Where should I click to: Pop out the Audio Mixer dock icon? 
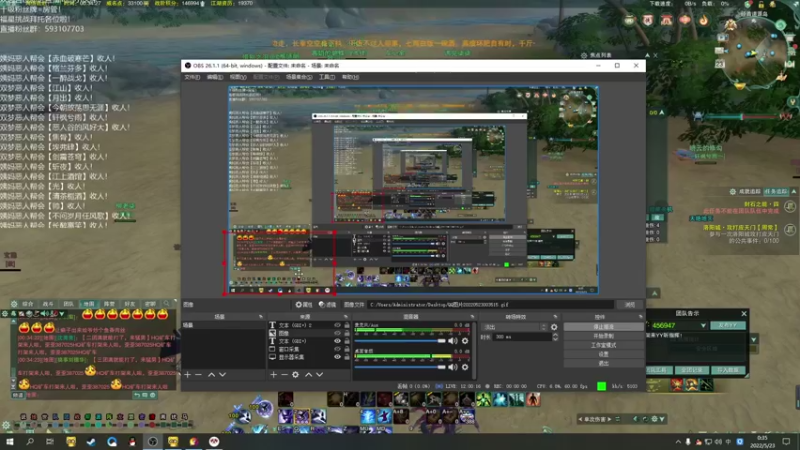point(472,317)
